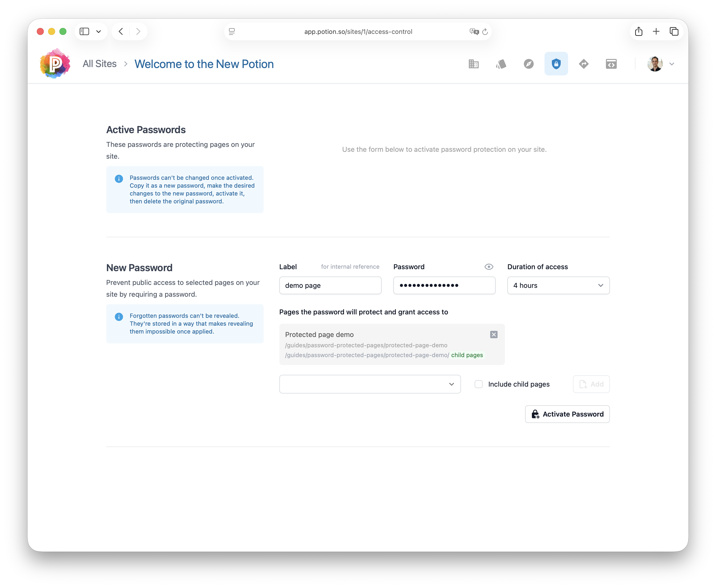Reveal password with the eye icon
The height and width of the screenshot is (588, 716).
click(x=489, y=267)
